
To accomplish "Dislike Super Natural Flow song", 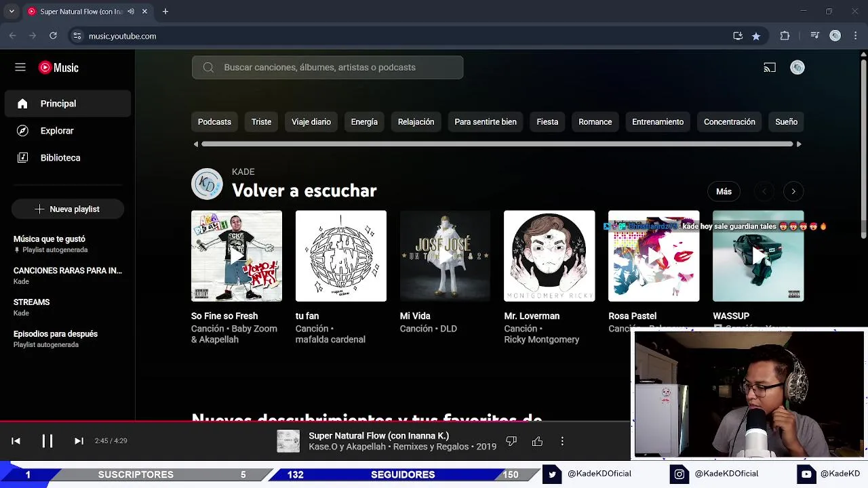I will click(x=511, y=441).
